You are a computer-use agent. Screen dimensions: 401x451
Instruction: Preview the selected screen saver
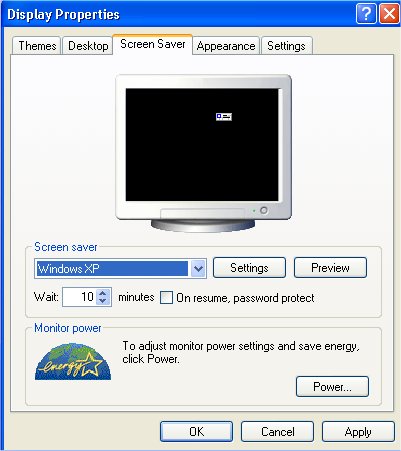pyautogui.click(x=330, y=268)
